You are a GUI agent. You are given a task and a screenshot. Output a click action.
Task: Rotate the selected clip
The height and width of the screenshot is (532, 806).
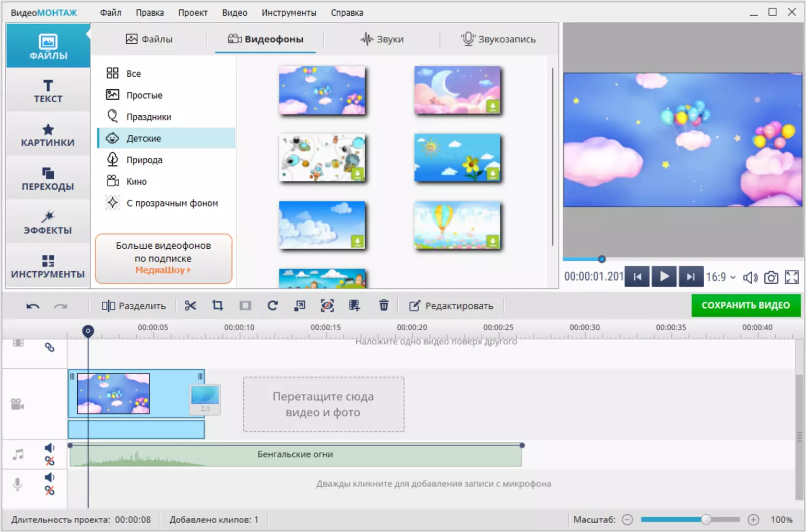272,306
